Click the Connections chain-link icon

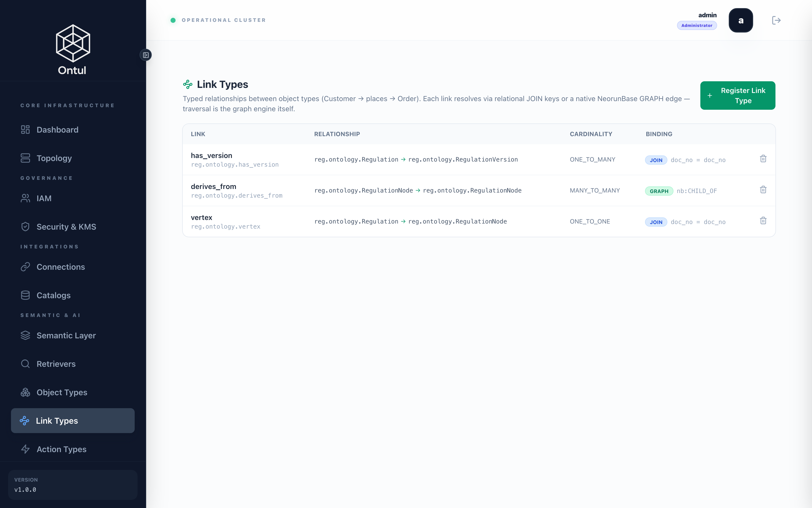click(25, 267)
